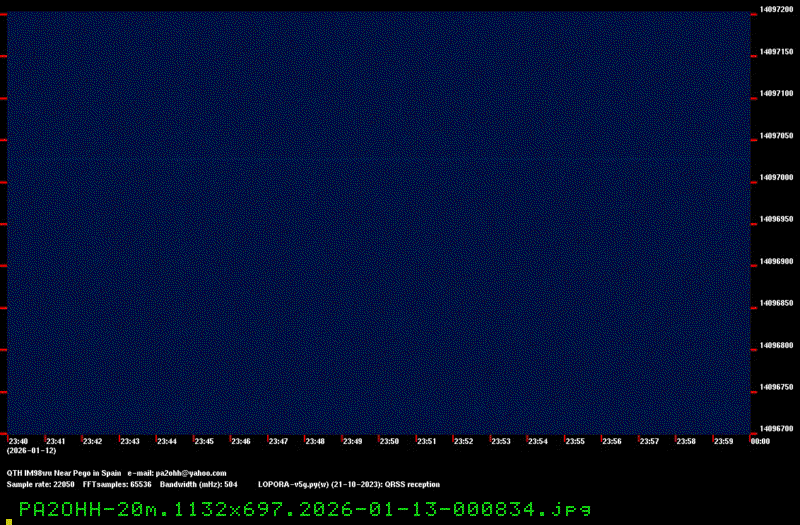Select the QTH IM98uu Near Pego text
This screenshot has height=525, width=800.
click(x=64, y=473)
